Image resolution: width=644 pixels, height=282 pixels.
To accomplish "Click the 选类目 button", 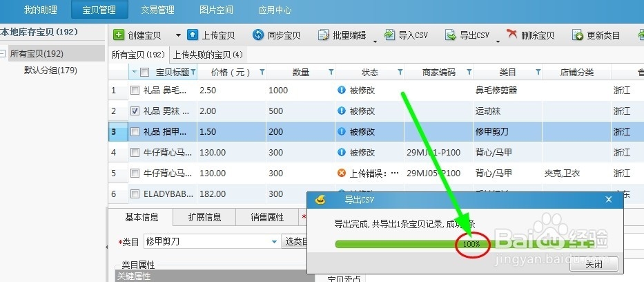I will [x=295, y=242].
